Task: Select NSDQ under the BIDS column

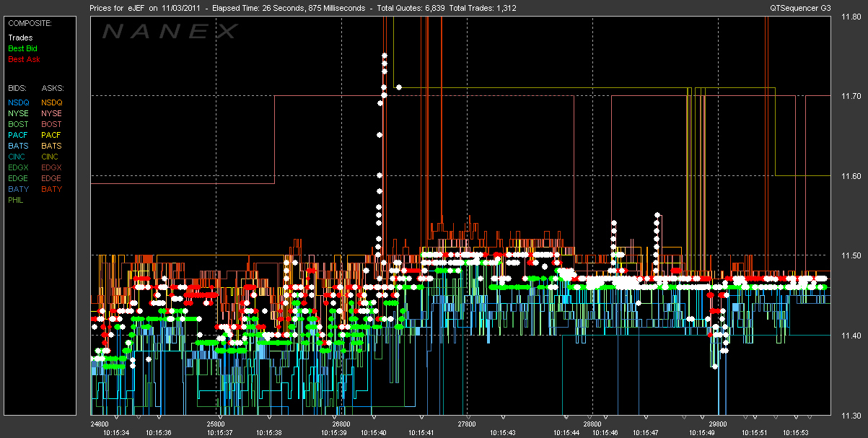Action: pos(19,102)
